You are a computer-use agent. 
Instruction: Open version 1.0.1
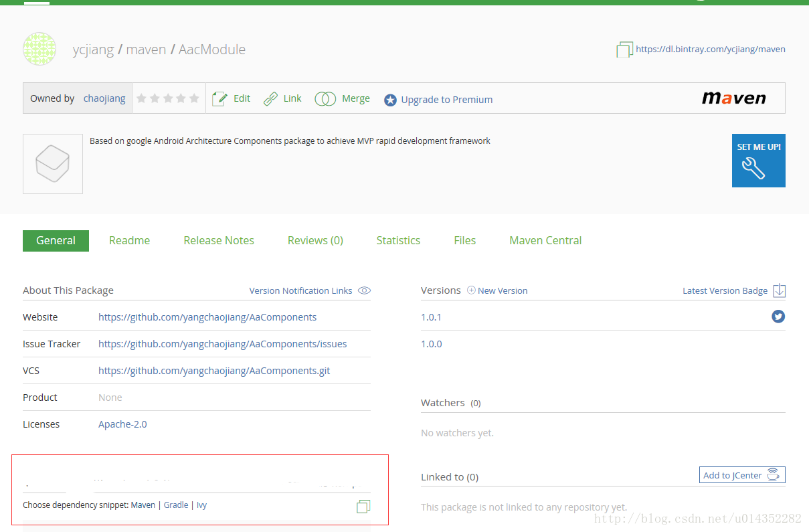(432, 317)
